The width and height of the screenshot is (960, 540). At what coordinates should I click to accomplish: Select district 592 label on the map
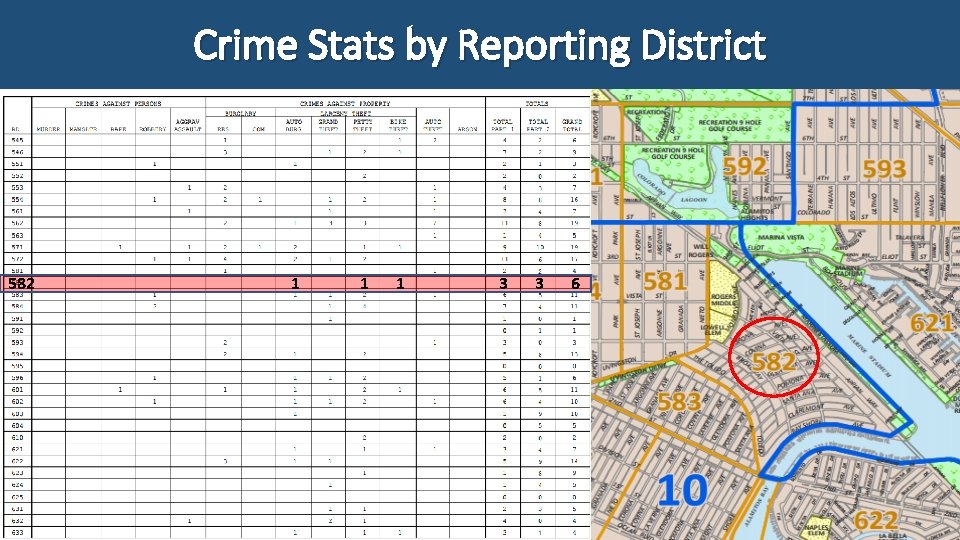tap(744, 166)
